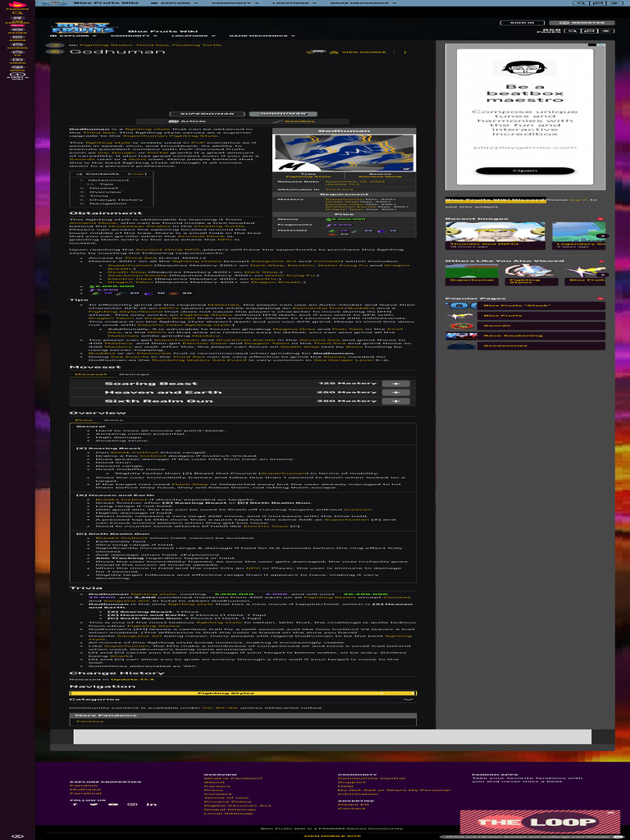Open the Fandom logo home link

pos(17,6)
